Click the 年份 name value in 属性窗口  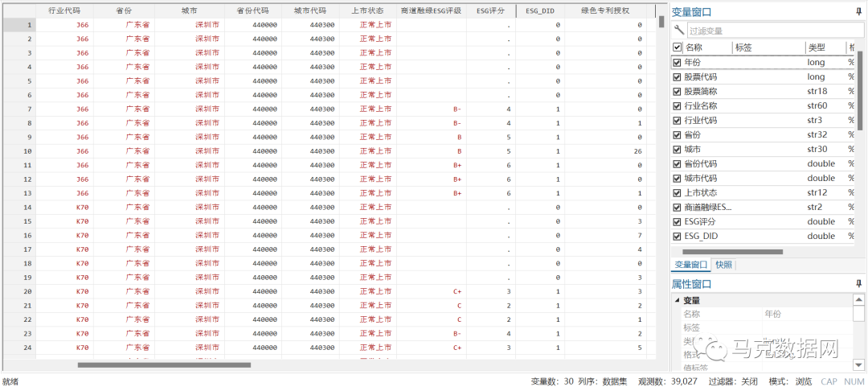pyautogui.click(x=773, y=315)
